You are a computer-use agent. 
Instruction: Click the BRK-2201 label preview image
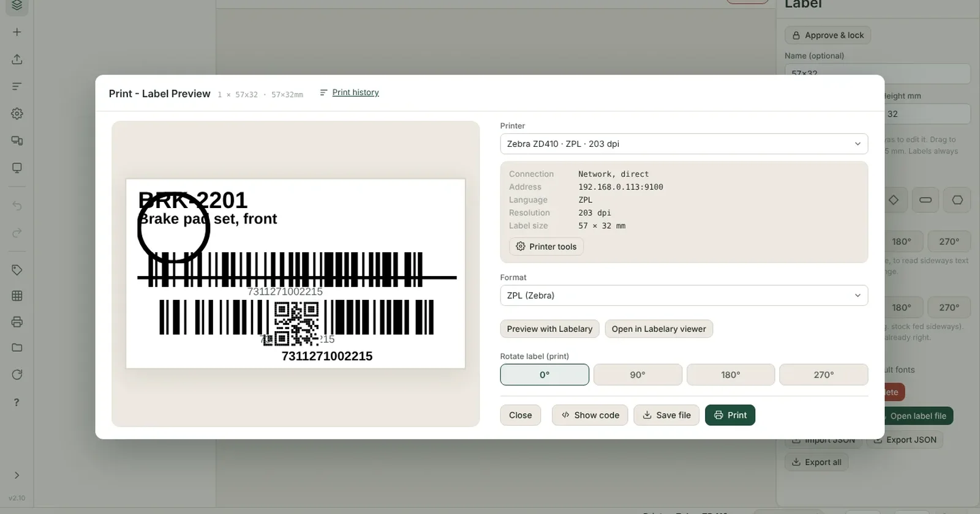point(295,274)
